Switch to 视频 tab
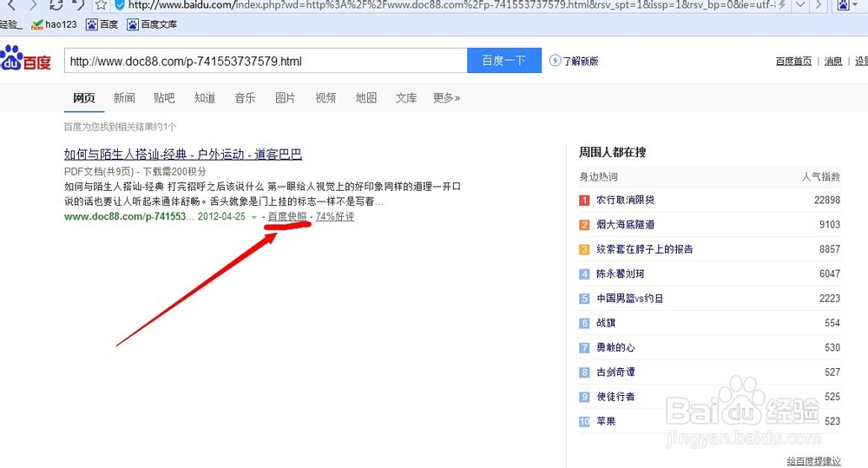 coord(325,98)
